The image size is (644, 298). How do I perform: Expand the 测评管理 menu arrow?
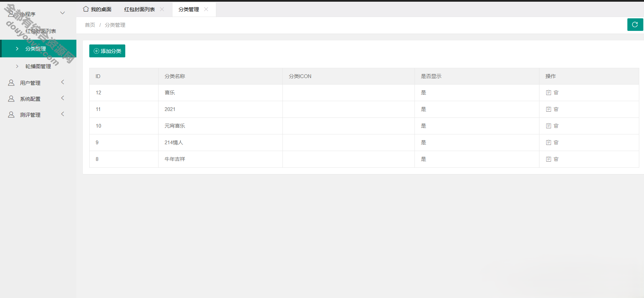coord(62,114)
